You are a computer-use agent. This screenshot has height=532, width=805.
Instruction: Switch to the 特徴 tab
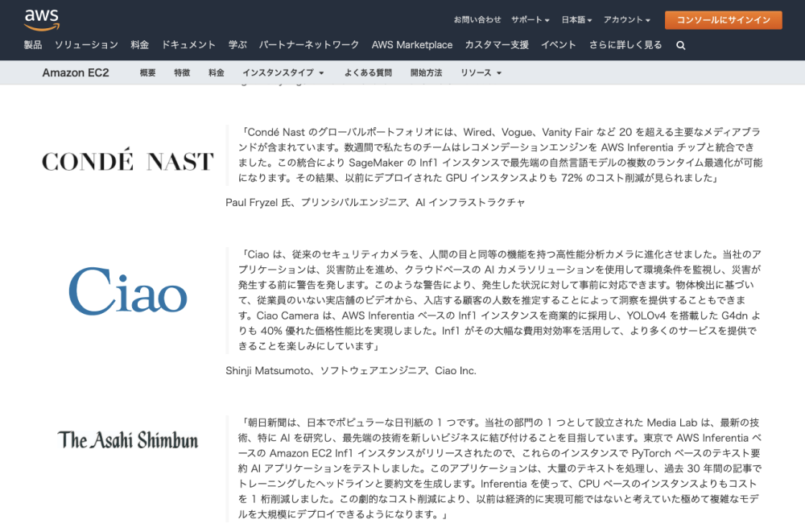[182, 73]
